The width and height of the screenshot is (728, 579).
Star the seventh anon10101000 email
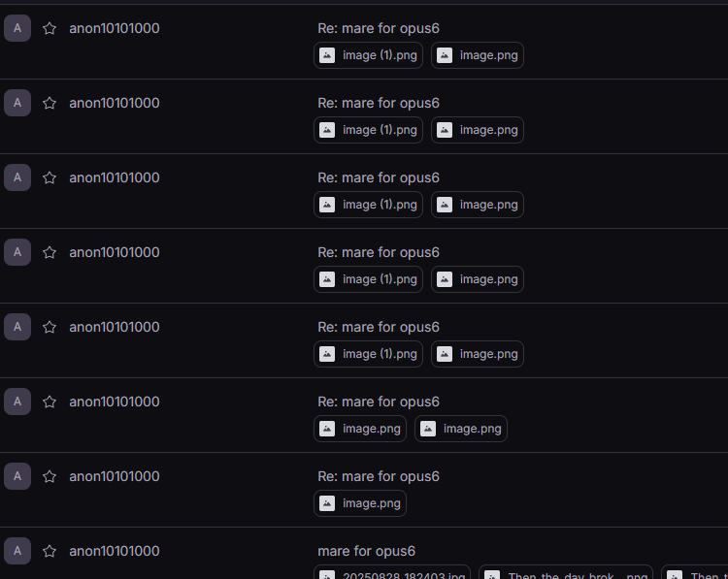tap(50, 476)
